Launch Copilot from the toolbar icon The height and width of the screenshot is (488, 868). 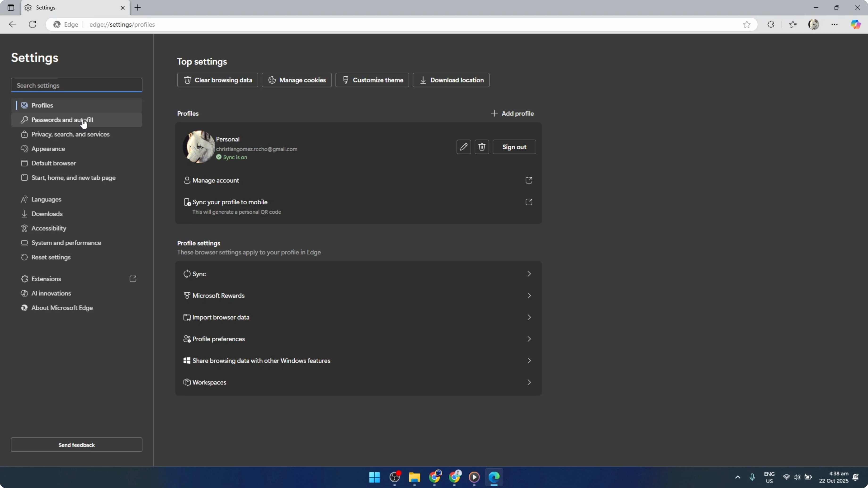pyautogui.click(x=856, y=24)
